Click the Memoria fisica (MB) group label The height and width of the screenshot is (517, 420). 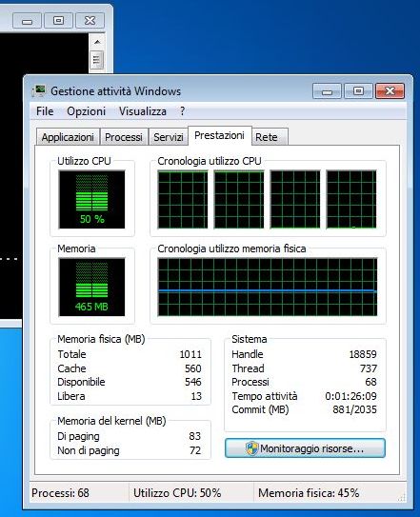tap(101, 339)
